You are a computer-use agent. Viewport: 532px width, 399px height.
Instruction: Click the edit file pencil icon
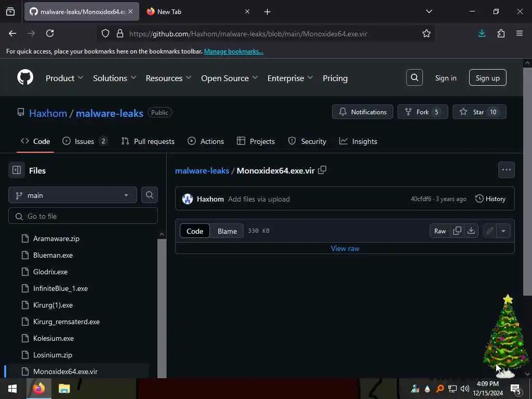(489, 231)
